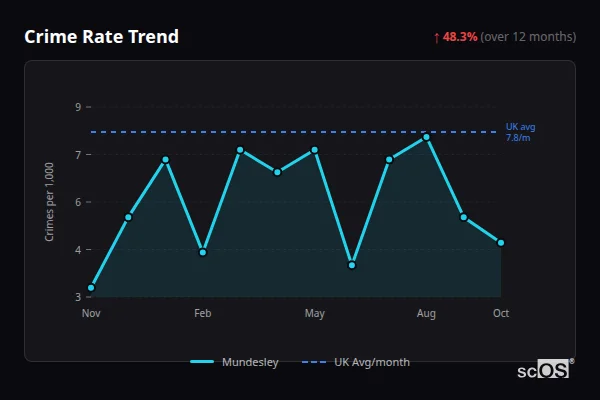Toggle the Mundesley series in the legend

tap(234, 362)
